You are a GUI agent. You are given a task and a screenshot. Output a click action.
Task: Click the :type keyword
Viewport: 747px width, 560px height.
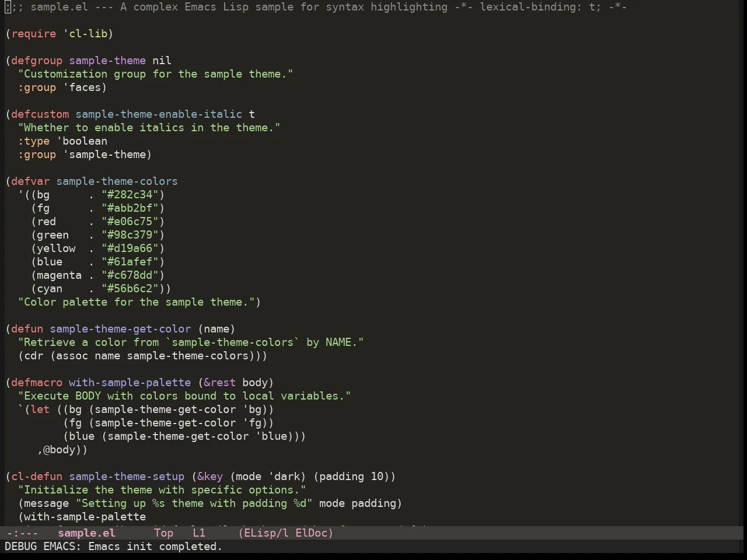point(34,141)
